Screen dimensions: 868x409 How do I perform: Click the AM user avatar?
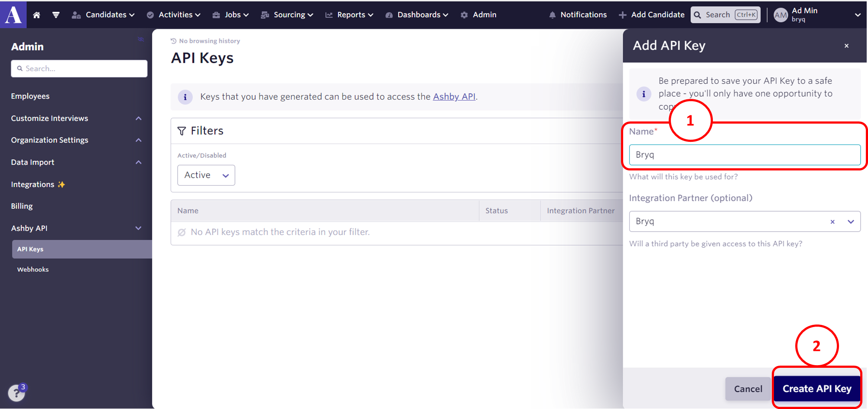coord(780,15)
